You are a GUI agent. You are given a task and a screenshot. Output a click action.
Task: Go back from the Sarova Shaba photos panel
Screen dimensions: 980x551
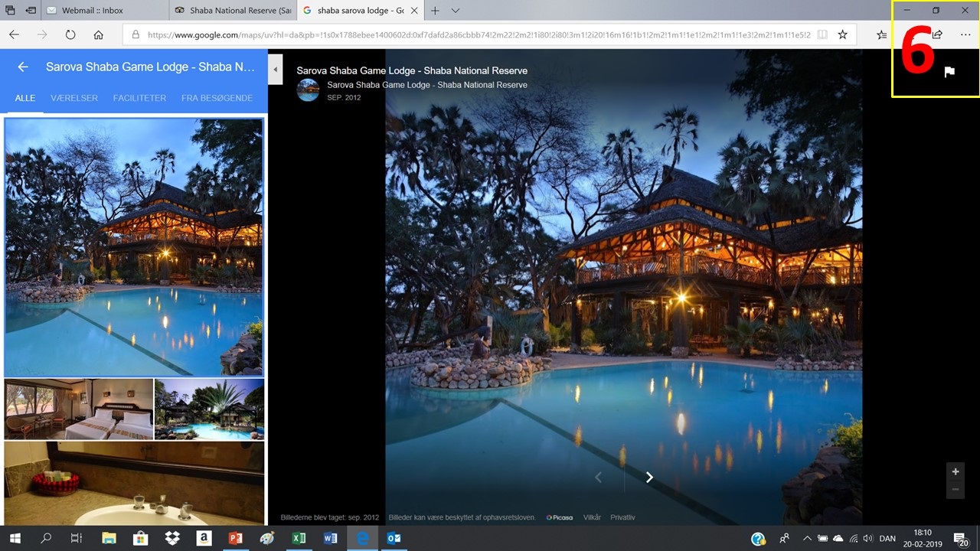tap(23, 67)
